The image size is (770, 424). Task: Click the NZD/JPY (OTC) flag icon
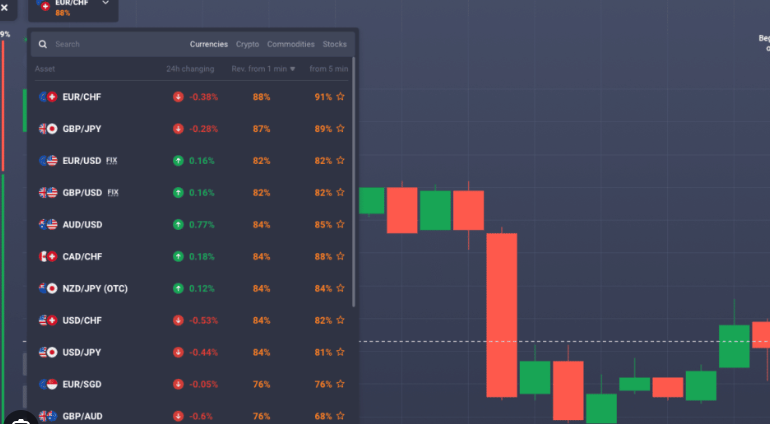[x=47, y=289]
